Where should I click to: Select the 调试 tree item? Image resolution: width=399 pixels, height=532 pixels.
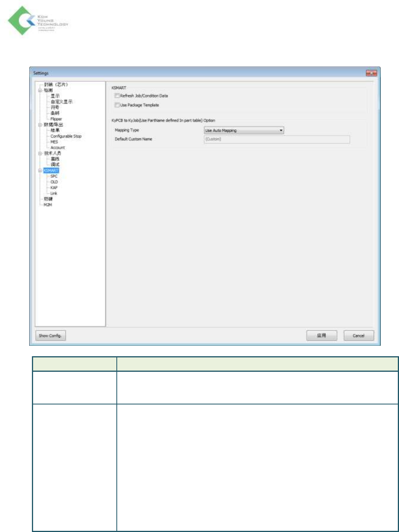(x=55, y=164)
